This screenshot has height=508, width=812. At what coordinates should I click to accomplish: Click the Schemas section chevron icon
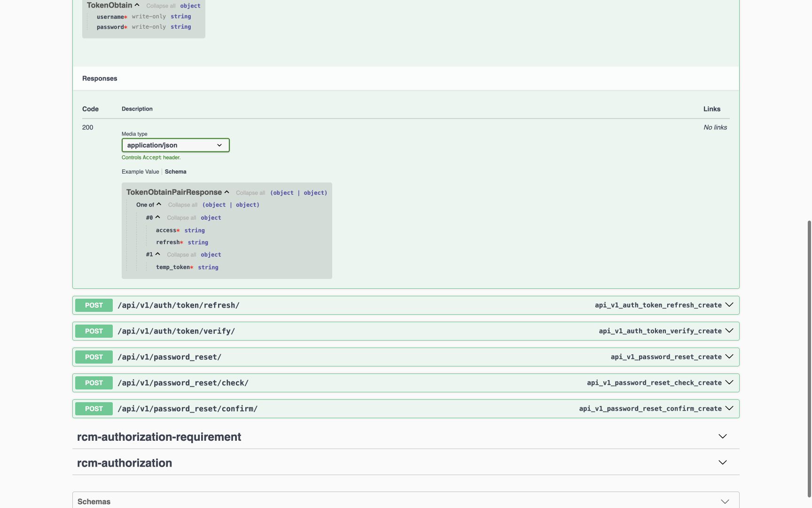[725, 501]
